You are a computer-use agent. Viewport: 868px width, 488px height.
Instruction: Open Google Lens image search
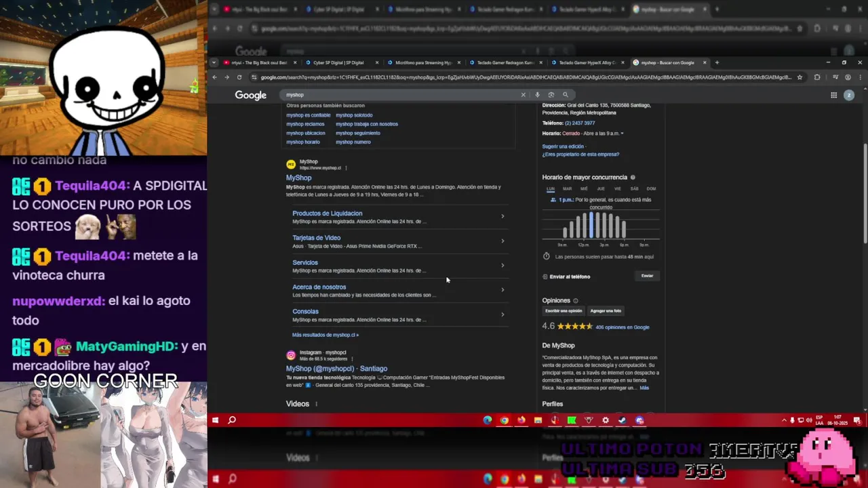(551, 95)
